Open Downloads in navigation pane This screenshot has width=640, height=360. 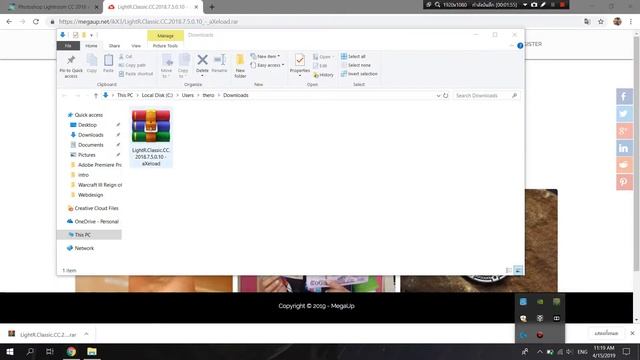(x=91, y=135)
